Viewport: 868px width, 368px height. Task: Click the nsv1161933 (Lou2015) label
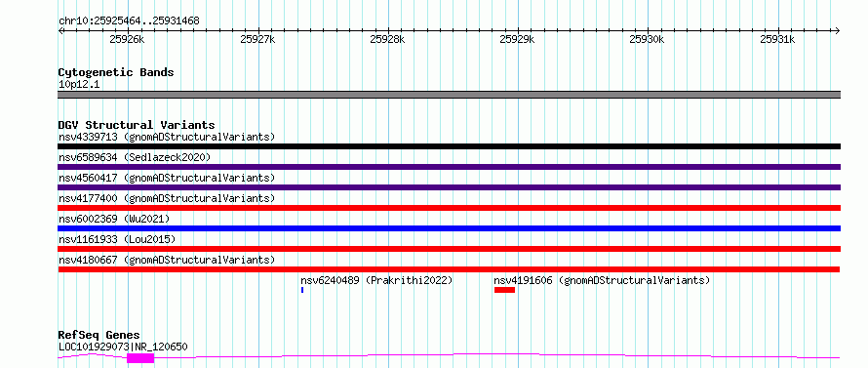pos(117,239)
